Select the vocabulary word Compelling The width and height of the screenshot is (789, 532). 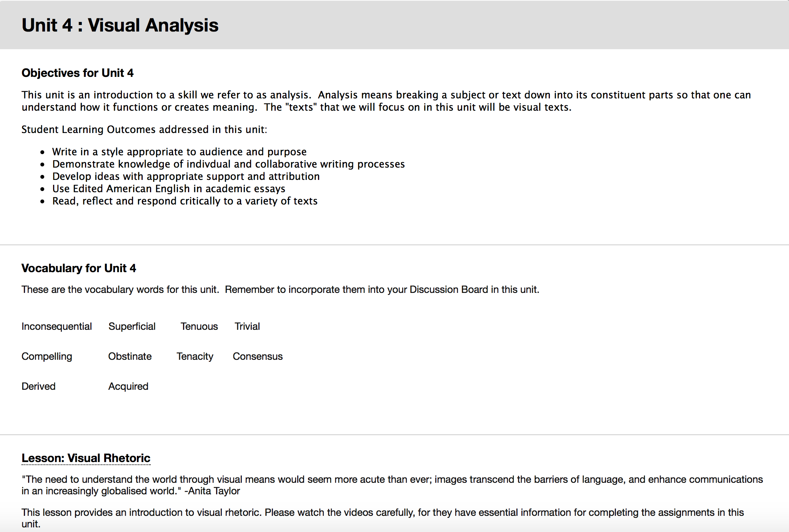pyautogui.click(x=47, y=356)
